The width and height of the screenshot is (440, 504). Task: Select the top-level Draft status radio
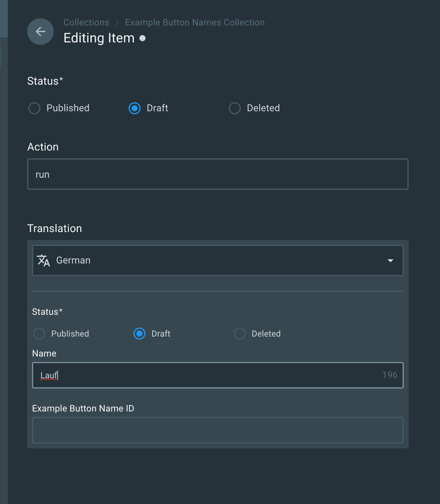(x=135, y=108)
